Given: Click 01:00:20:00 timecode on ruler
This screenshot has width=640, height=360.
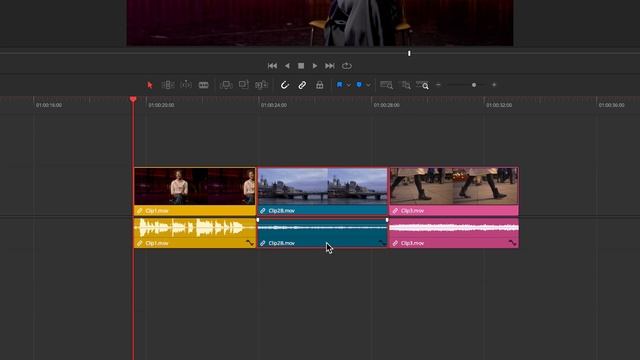Looking at the screenshot, I should (x=161, y=105).
